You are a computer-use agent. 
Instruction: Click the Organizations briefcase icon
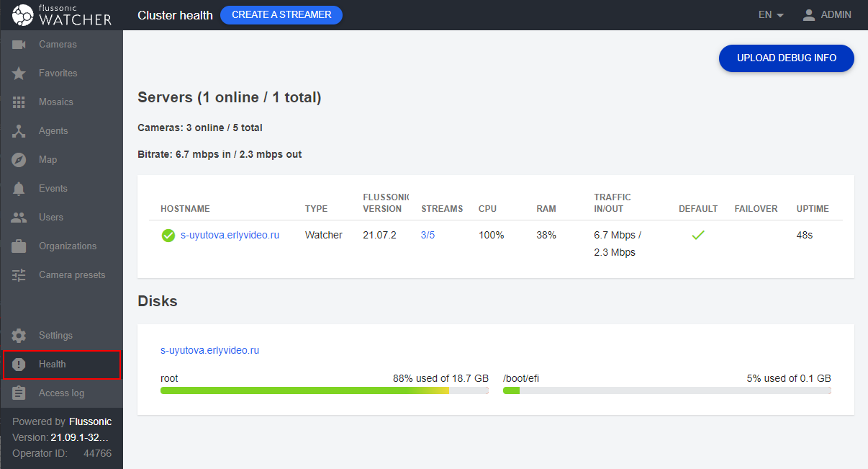(x=19, y=246)
